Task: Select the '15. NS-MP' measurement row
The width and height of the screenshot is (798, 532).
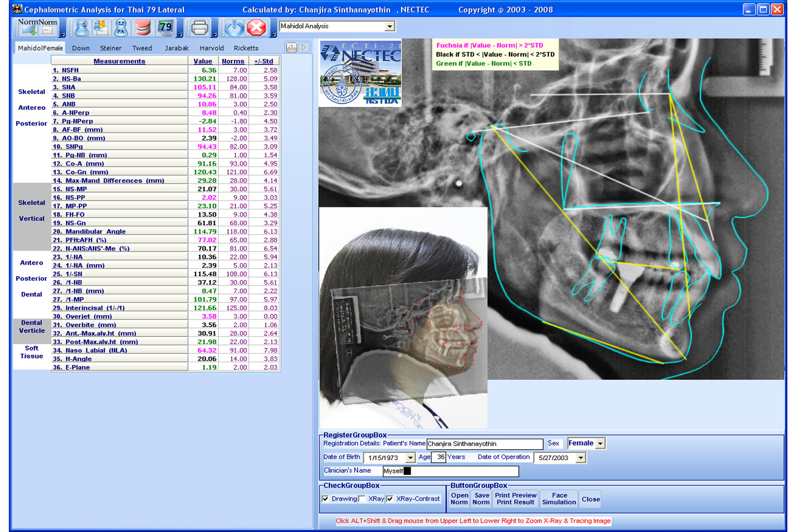Action: coord(165,189)
